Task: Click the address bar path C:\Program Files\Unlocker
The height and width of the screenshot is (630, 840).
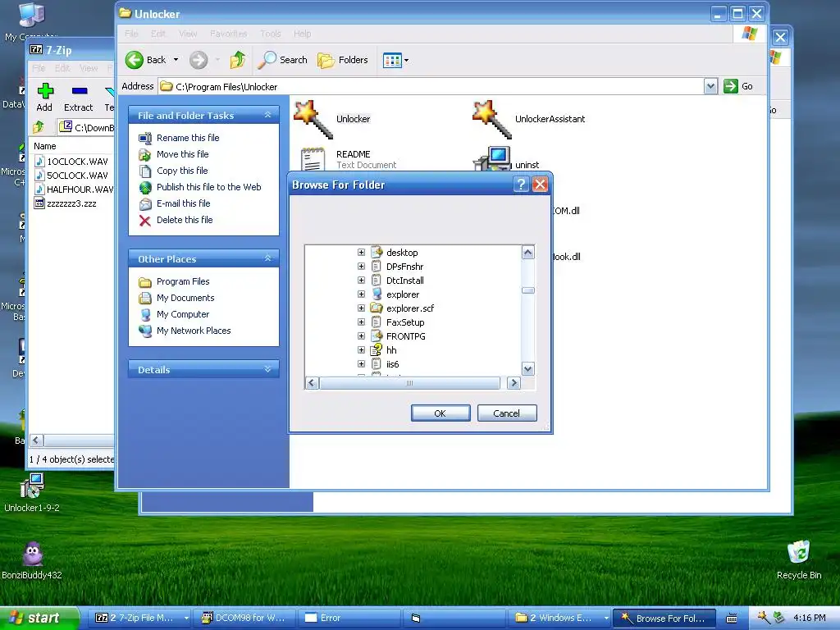Action: point(226,87)
